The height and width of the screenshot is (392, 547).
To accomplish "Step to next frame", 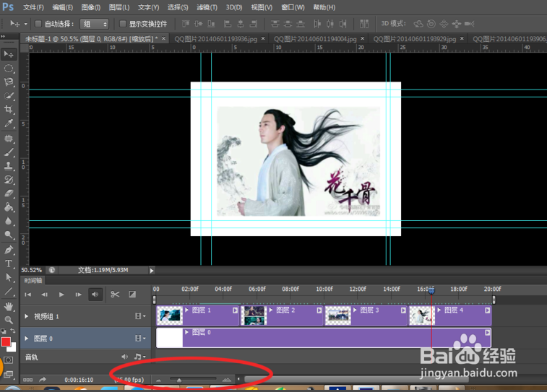I will point(78,295).
